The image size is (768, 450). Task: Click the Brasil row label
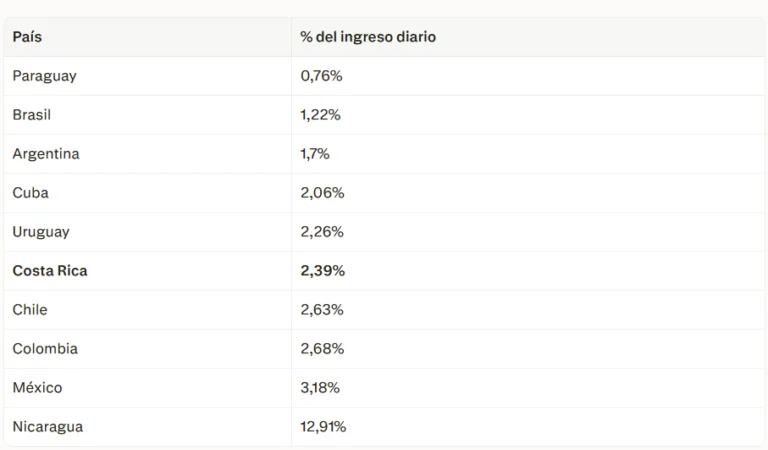32,115
